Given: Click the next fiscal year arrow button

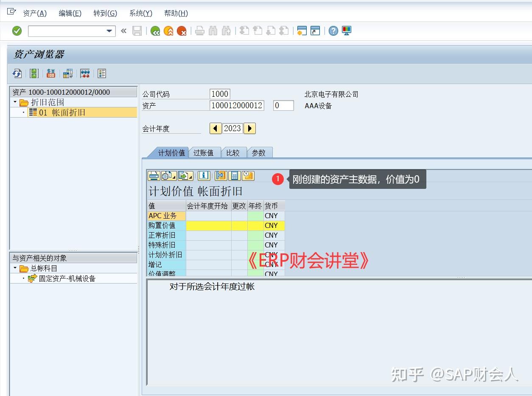Looking at the screenshot, I should coord(249,128).
